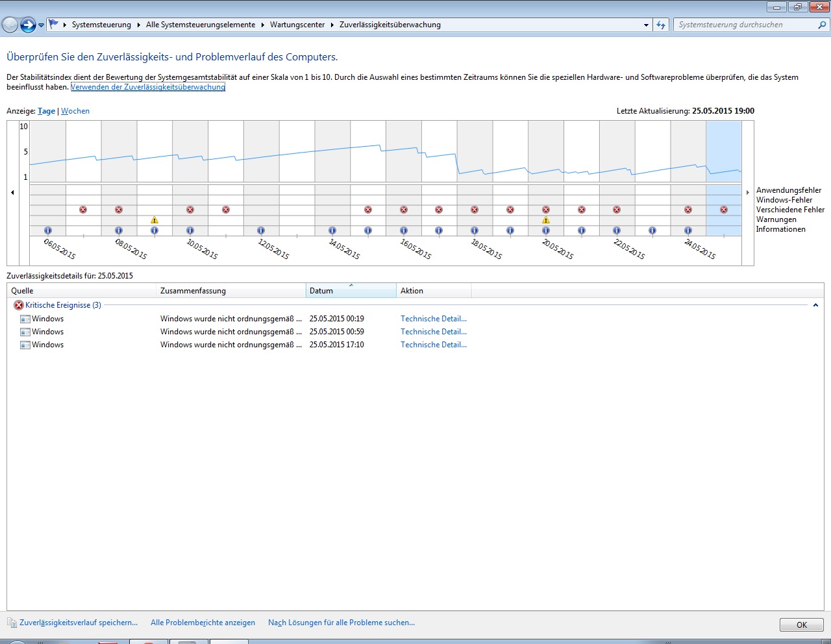The height and width of the screenshot is (644, 831).
Task: Select the red error icon in the 20.05.2015 column
Action: tap(546, 210)
